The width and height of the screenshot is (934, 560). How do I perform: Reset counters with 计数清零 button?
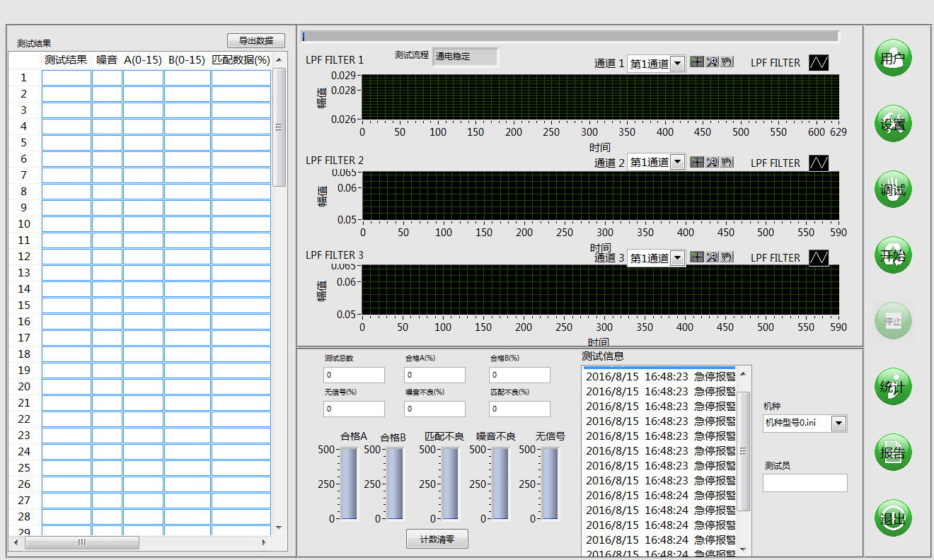pos(437,539)
